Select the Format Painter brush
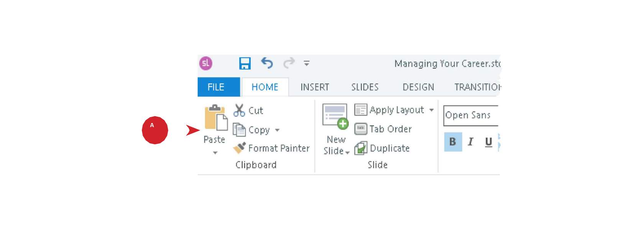 pos(271,148)
